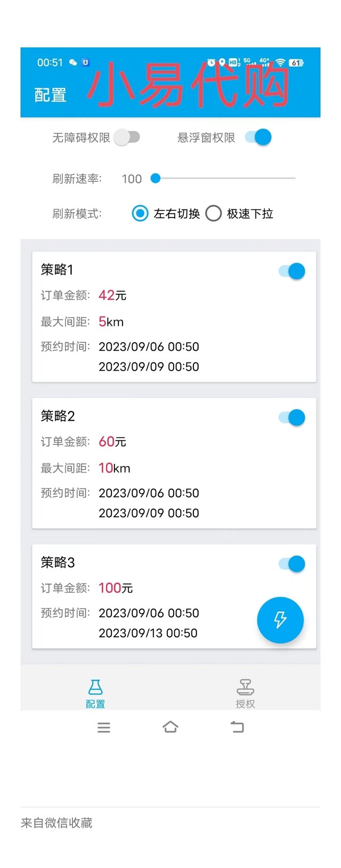Tap the WeChat notification status icon
Viewport: 341px width, 868px height.
click(x=73, y=62)
